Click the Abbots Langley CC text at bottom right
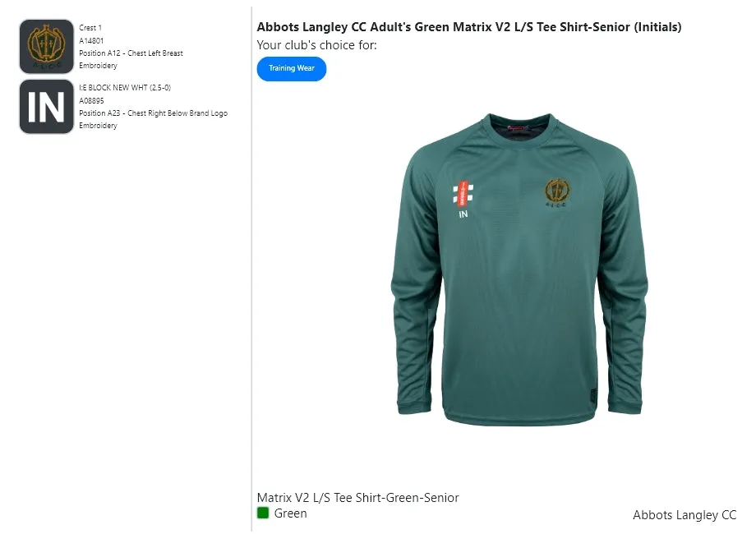756x534 pixels. click(x=685, y=515)
